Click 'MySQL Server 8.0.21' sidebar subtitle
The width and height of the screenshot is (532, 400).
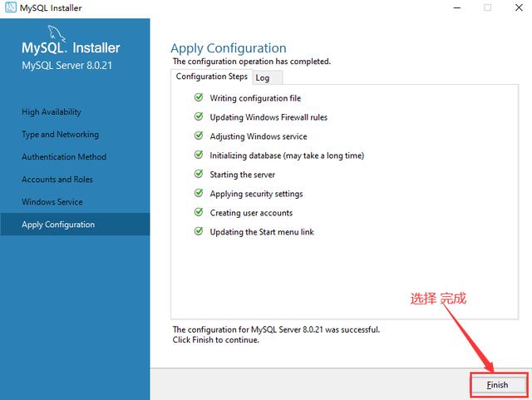click(x=66, y=65)
